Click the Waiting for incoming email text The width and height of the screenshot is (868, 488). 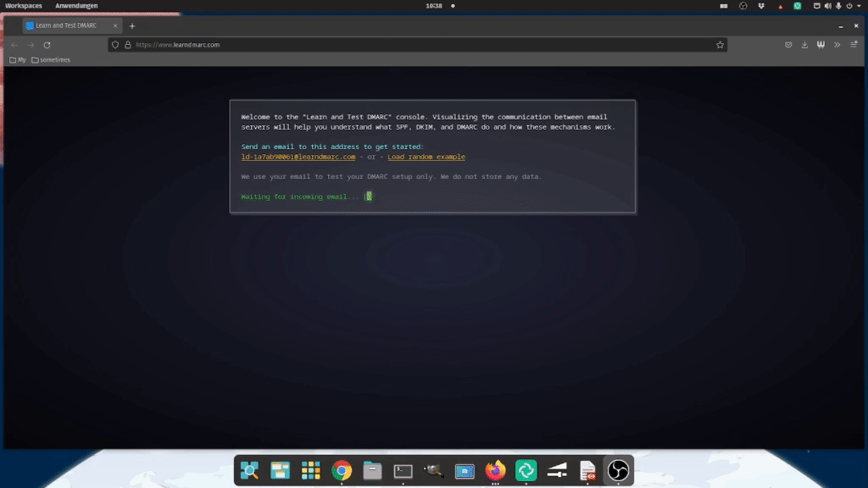[x=300, y=197]
